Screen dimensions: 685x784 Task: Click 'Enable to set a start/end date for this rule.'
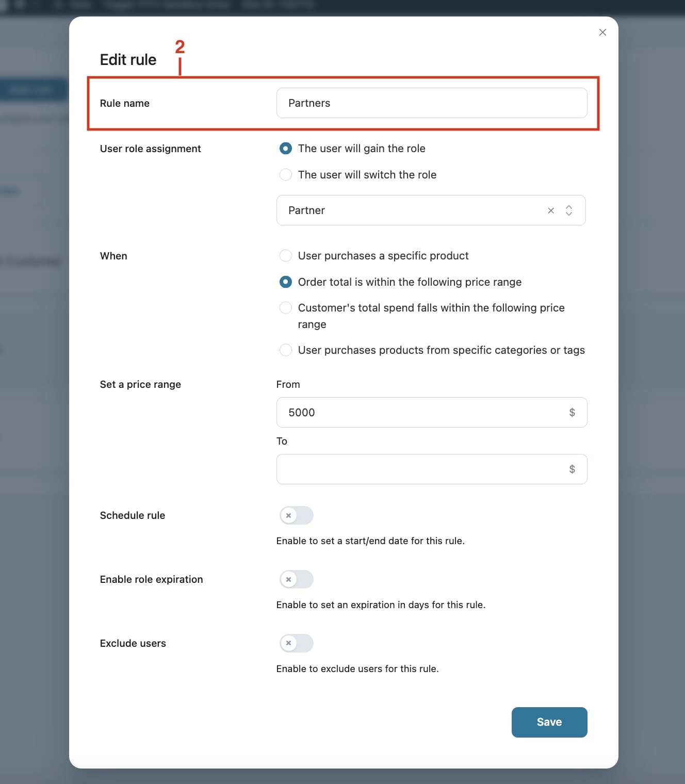point(370,541)
